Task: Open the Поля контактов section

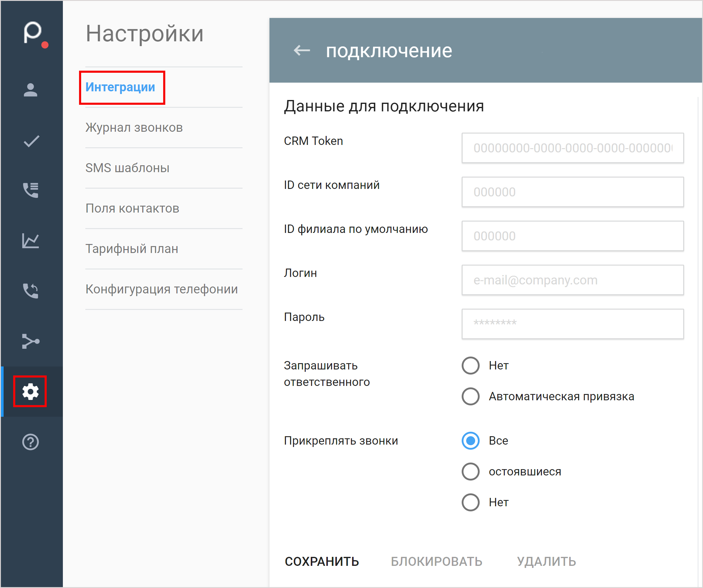Action: (132, 208)
